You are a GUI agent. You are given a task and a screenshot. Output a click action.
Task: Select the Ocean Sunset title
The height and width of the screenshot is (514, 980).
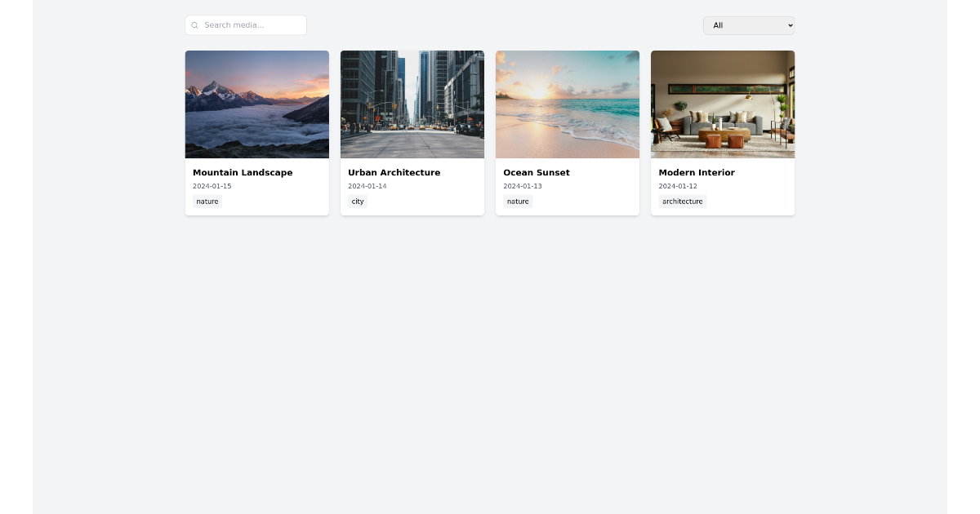[537, 173]
